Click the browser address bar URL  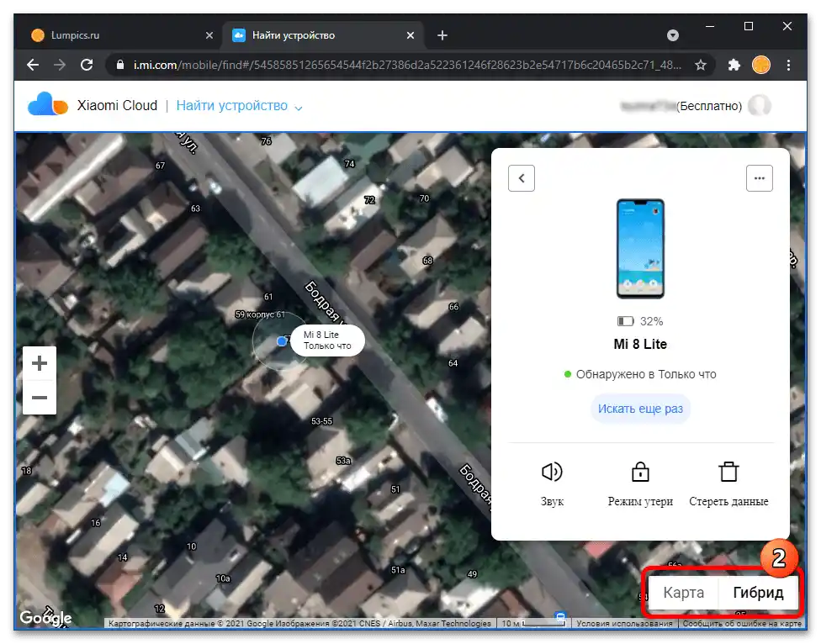(407, 65)
